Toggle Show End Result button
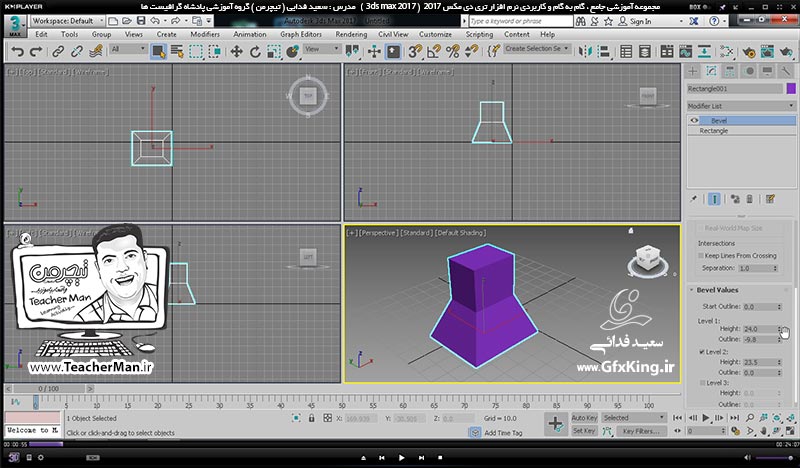The width and height of the screenshot is (800, 468). click(714, 199)
